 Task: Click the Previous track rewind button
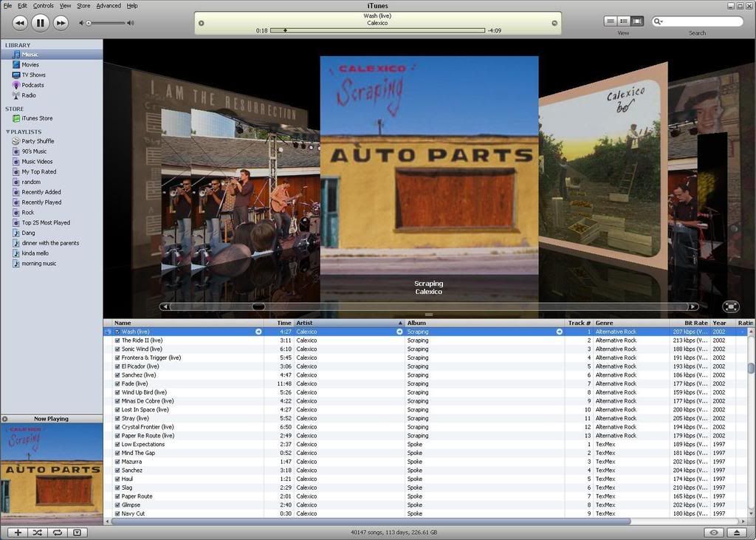coord(19,23)
